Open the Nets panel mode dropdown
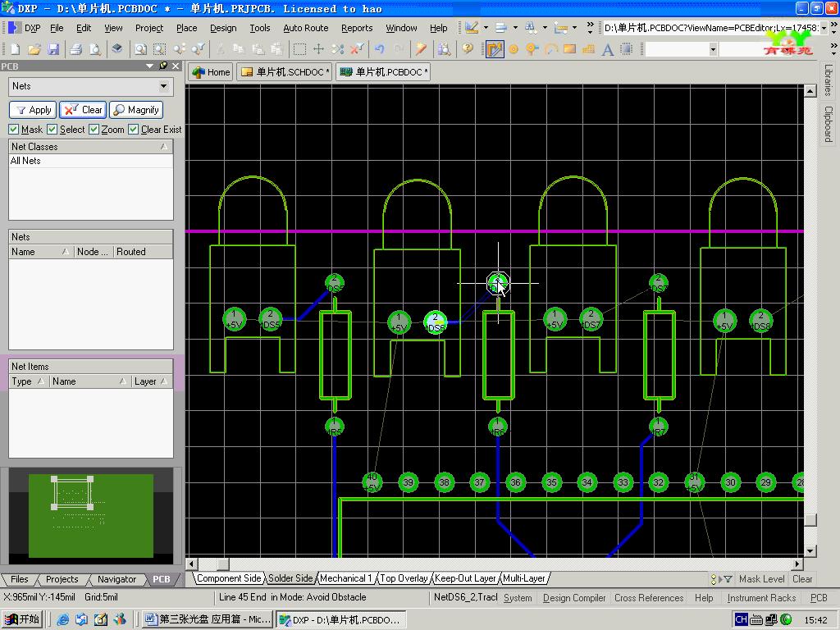840x630 pixels. tap(163, 86)
